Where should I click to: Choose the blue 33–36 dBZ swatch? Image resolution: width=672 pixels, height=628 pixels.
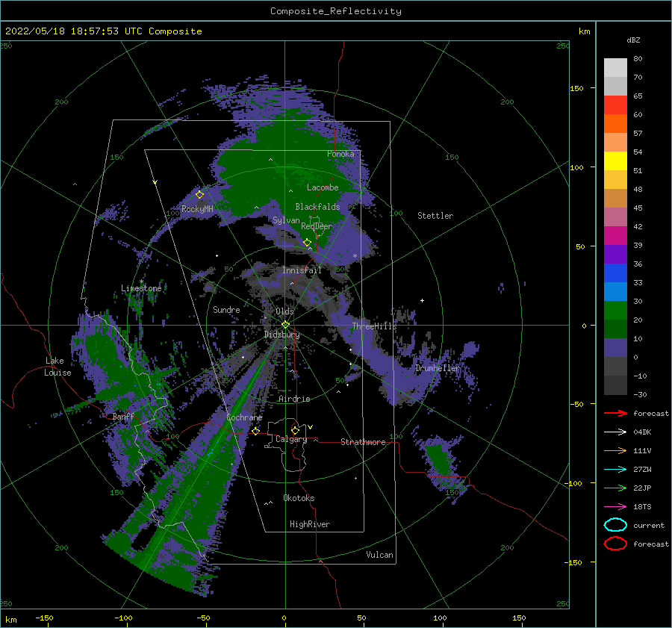tap(615, 273)
